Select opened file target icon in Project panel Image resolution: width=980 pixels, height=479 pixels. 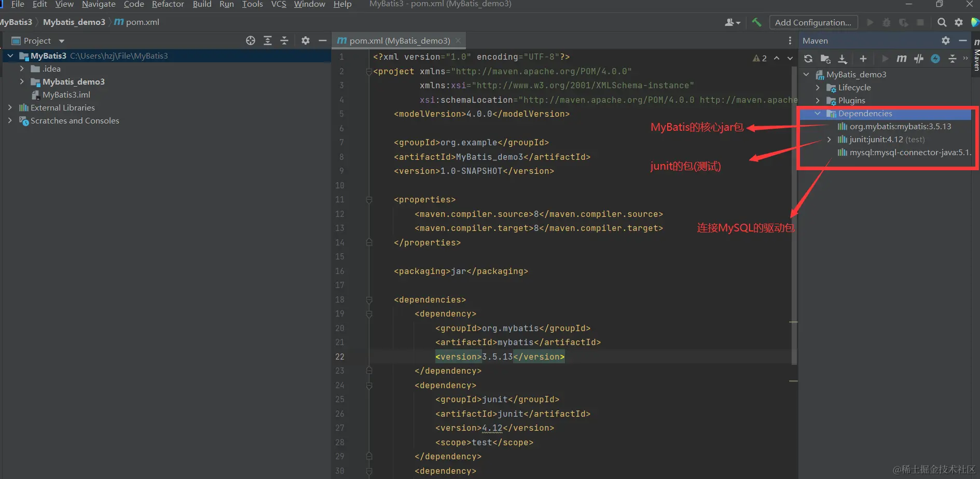click(251, 40)
